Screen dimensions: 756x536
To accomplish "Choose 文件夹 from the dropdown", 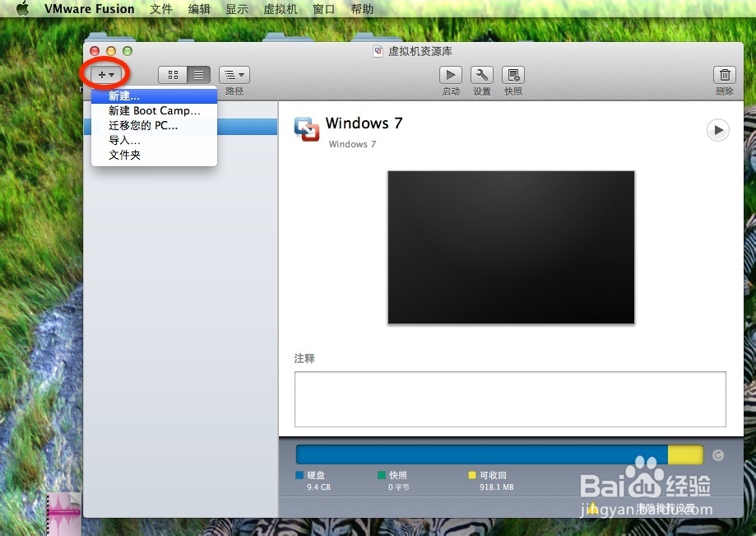I will (155, 155).
